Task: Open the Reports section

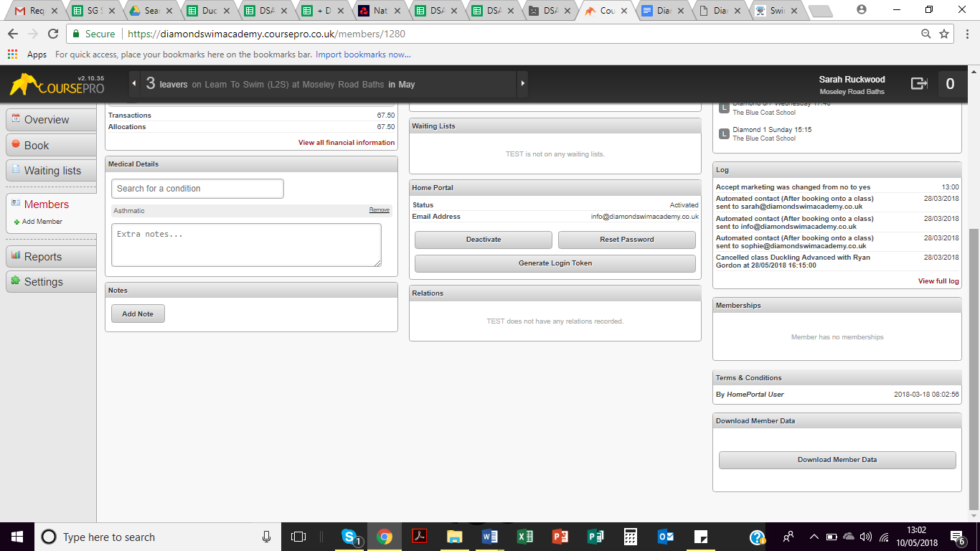Action: point(51,257)
